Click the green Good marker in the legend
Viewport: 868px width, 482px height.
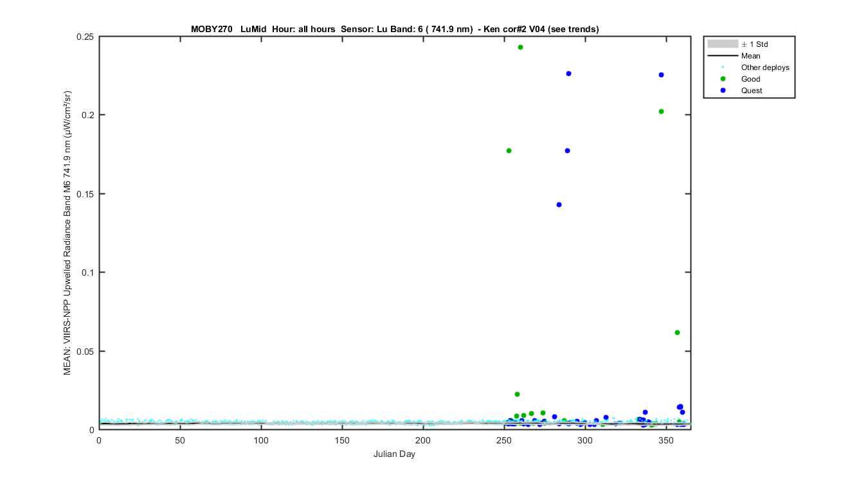coord(722,79)
